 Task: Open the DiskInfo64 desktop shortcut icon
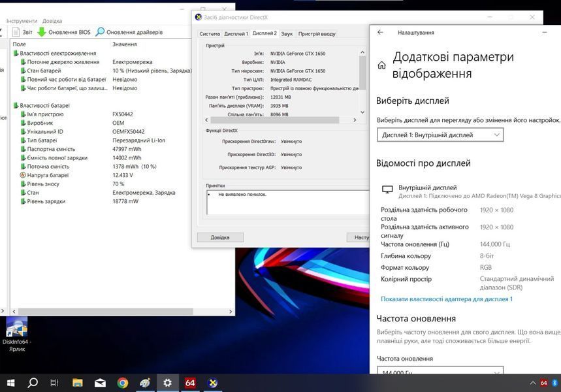16,334
